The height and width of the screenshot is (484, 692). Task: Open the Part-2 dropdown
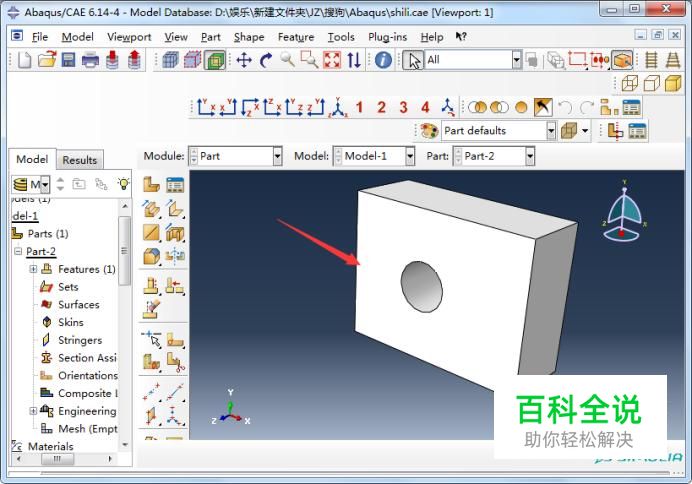530,156
